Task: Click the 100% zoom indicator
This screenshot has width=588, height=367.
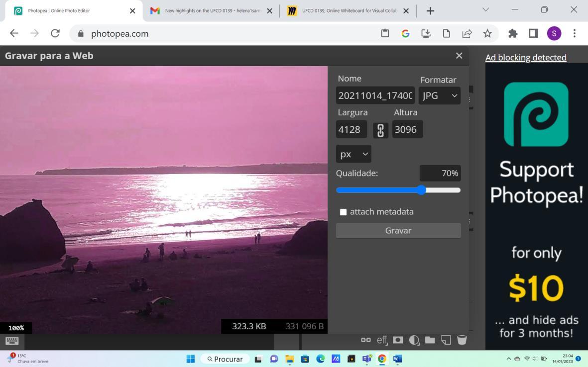Action: (x=16, y=328)
